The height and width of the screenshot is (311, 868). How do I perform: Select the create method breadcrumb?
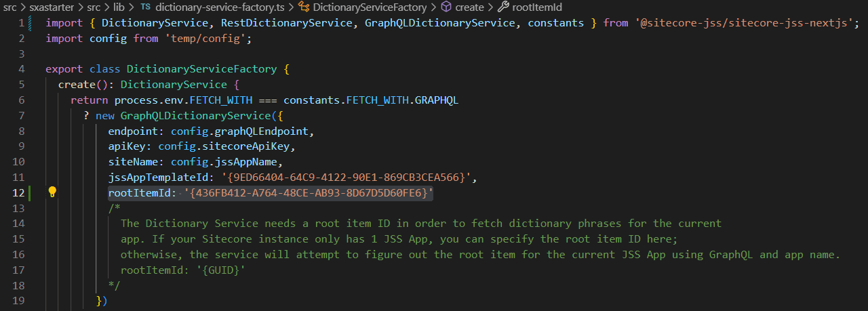pyautogui.click(x=469, y=7)
